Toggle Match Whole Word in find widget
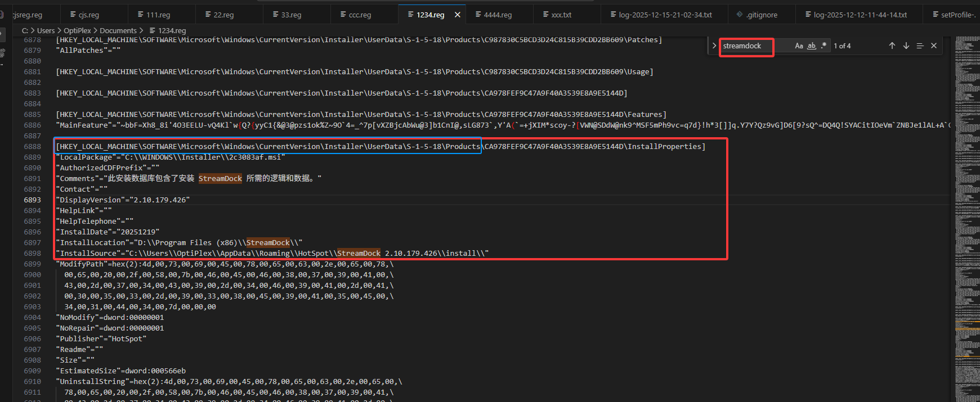 (x=812, y=46)
